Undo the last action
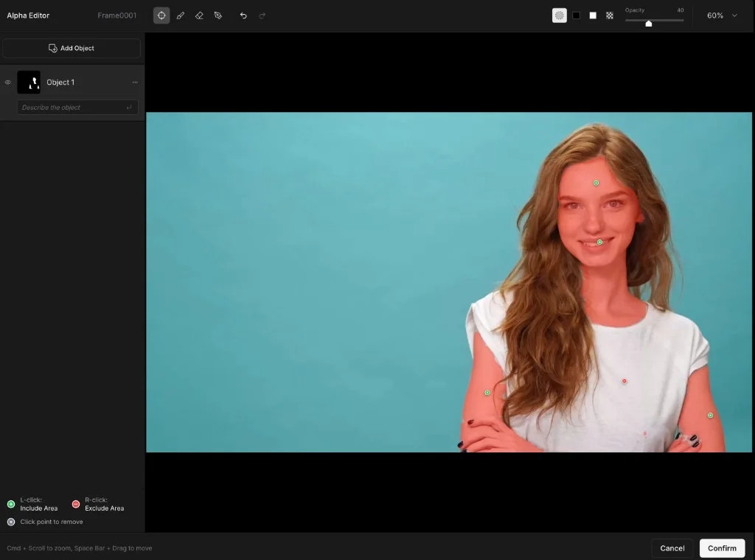Screen dimensions: 755x560 (x=243, y=15)
